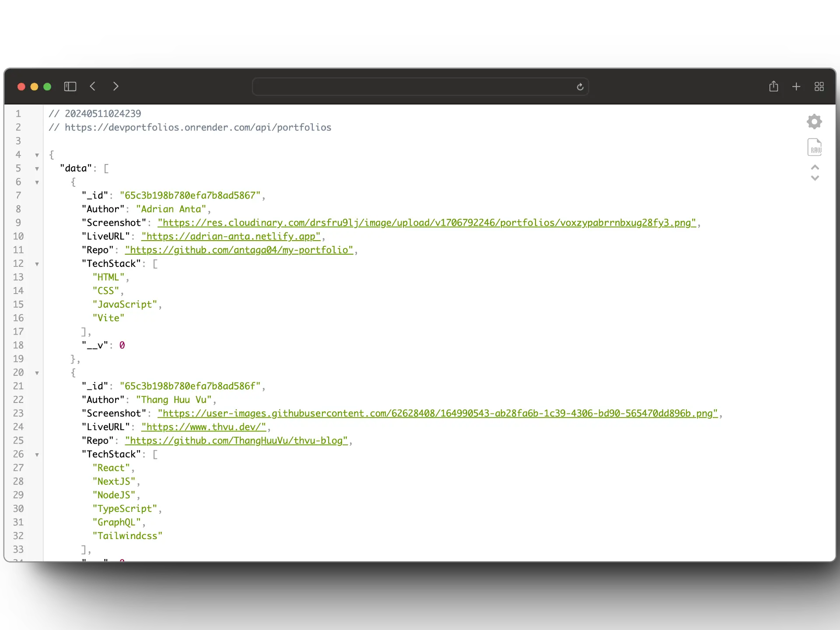Open a new tab with the plus icon
The image size is (840, 630).
(796, 87)
